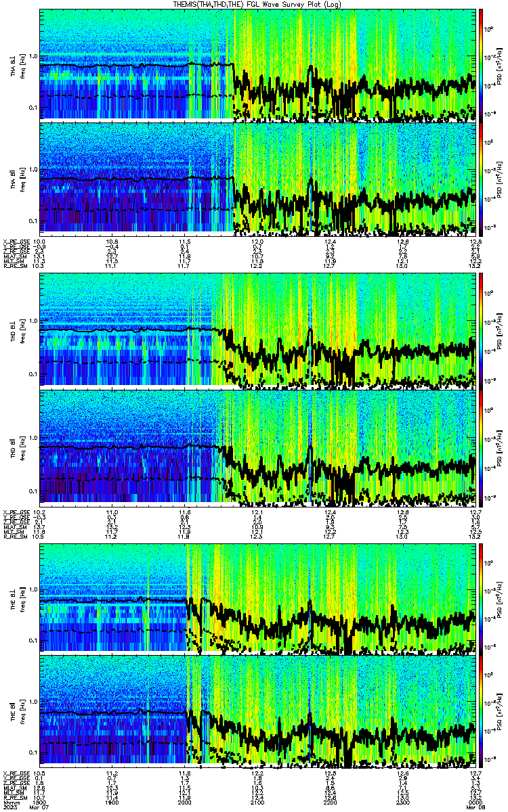The height and width of the screenshot is (812, 508).
Task: Click the THEMIS FGL Wave Survey Plot title
Action: [x=257, y=4]
